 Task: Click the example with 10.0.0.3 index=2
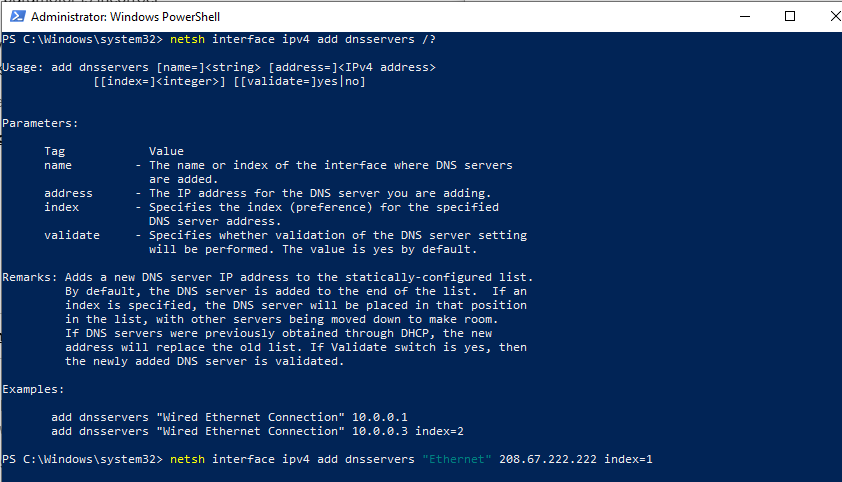pos(257,431)
